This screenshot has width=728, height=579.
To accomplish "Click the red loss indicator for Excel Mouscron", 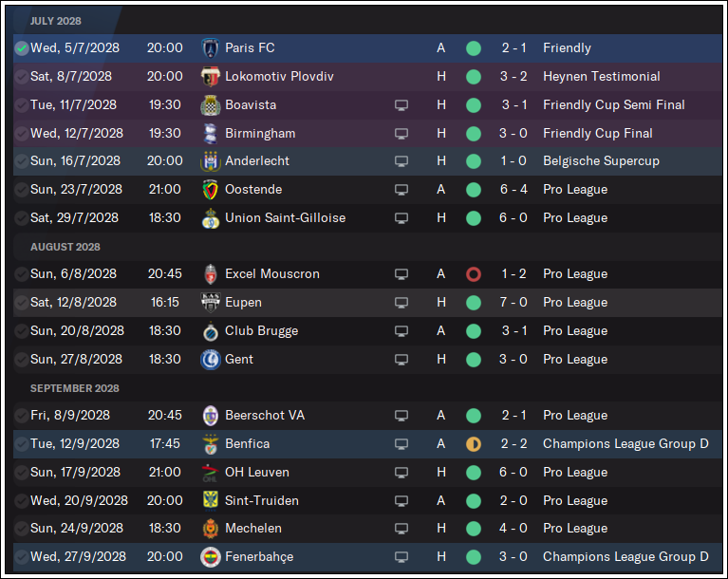I will pos(473,274).
